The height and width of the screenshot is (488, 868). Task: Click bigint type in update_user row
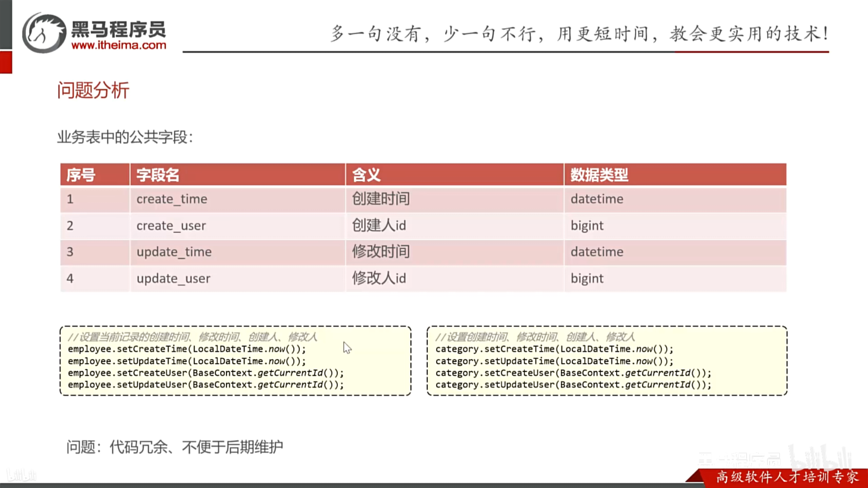[675, 279]
